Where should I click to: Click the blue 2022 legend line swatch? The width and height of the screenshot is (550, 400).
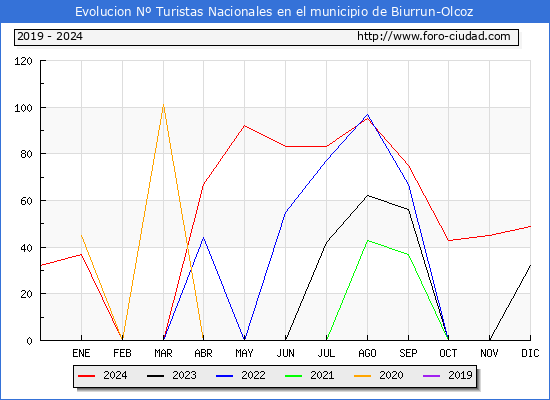[x=224, y=376]
